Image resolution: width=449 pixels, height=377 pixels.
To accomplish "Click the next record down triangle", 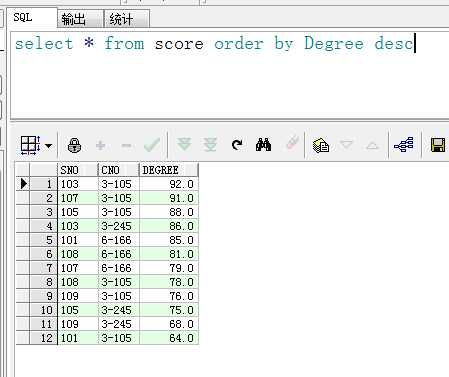I will (x=346, y=145).
